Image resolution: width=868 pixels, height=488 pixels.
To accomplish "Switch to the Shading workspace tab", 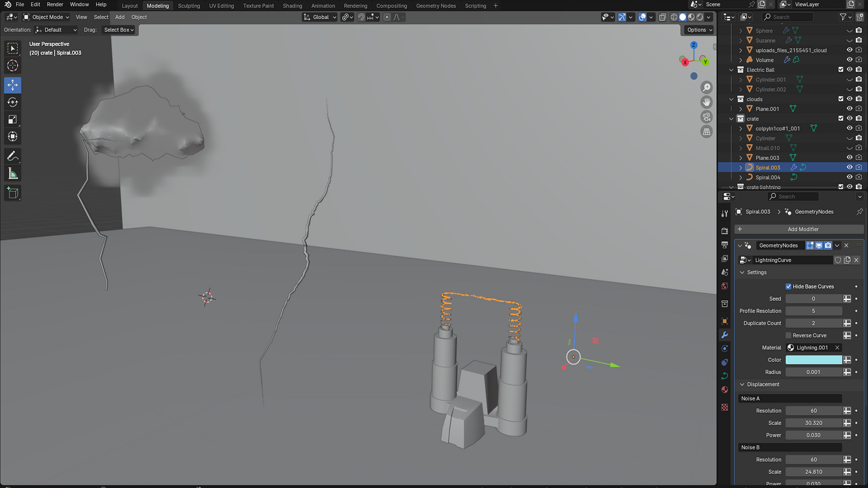I will pyautogui.click(x=292, y=6).
